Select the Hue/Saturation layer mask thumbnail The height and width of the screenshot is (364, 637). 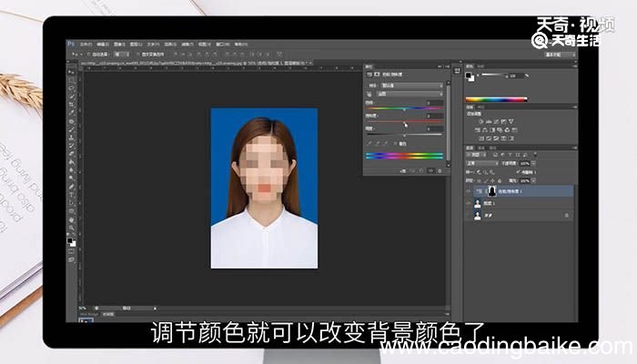tap(491, 191)
